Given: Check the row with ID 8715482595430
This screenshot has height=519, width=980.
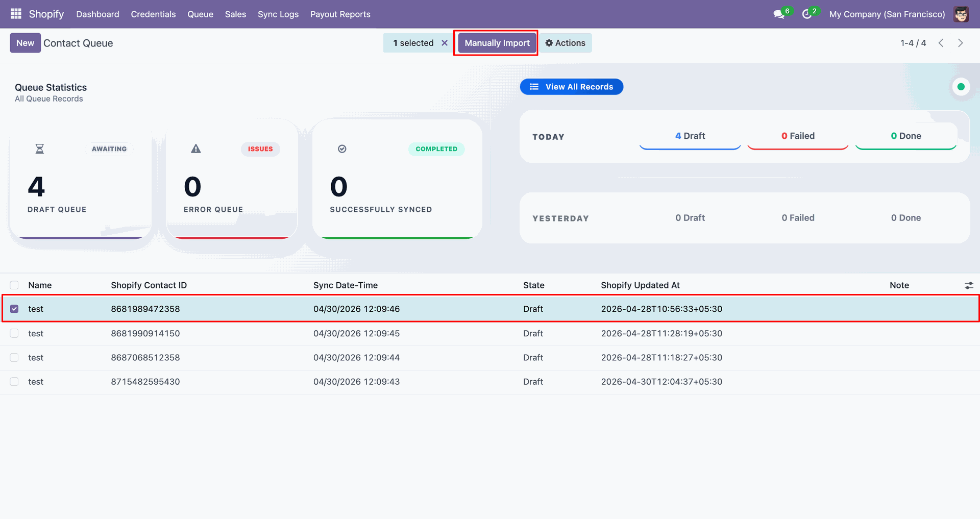Looking at the screenshot, I should click(14, 382).
